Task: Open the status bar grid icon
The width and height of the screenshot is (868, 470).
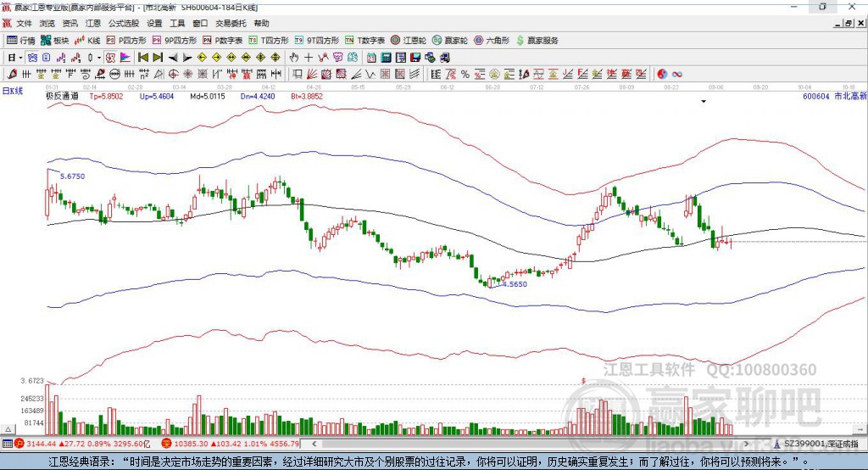Action: click(x=7, y=444)
